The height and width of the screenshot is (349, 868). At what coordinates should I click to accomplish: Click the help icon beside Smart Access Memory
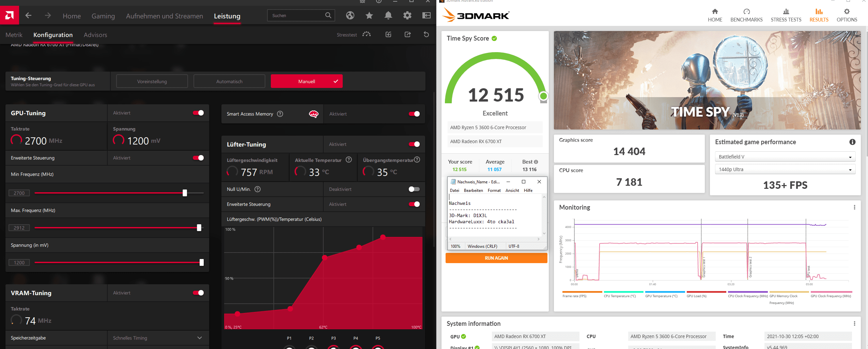(280, 114)
